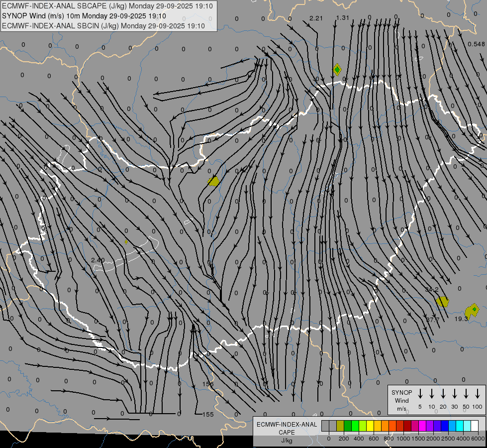
Task: Click the 5 m/s wind arrow in legend
Action: pyautogui.click(x=420, y=394)
